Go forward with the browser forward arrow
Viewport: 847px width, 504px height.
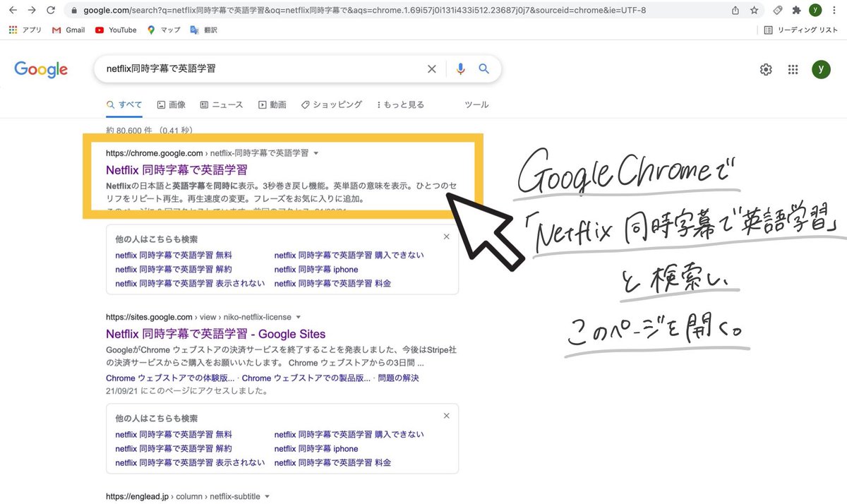(x=32, y=11)
